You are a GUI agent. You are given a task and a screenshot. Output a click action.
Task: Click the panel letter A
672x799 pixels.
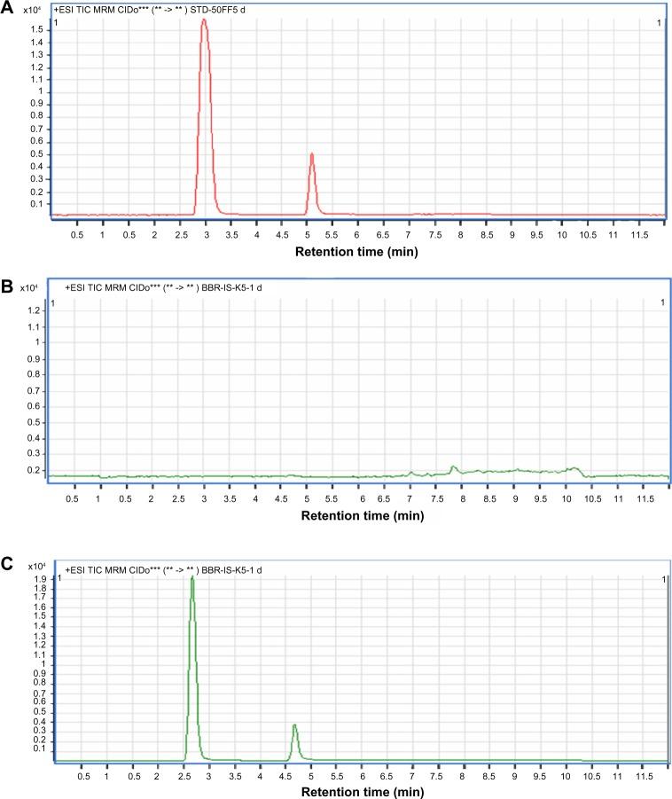pyautogui.click(x=6, y=8)
